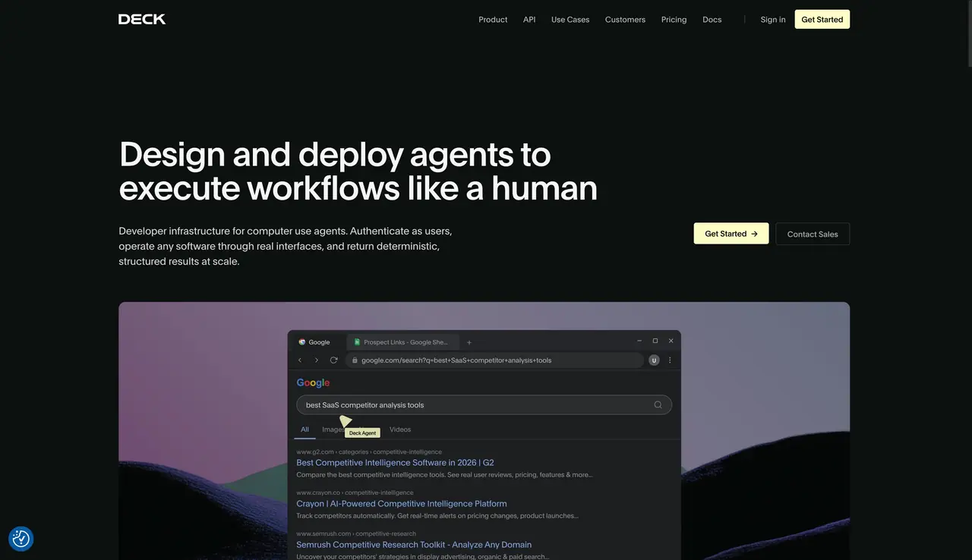Viewport: 972px width, 560px height.
Task: Open the Crayon AI-Powered Competitive Intelligence result
Action: point(402,503)
